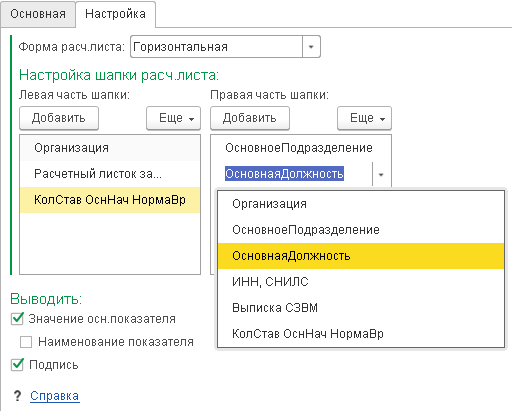The height and width of the screenshot is (411, 512).
Task: Select the Организация row in left list
Action: (110, 148)
